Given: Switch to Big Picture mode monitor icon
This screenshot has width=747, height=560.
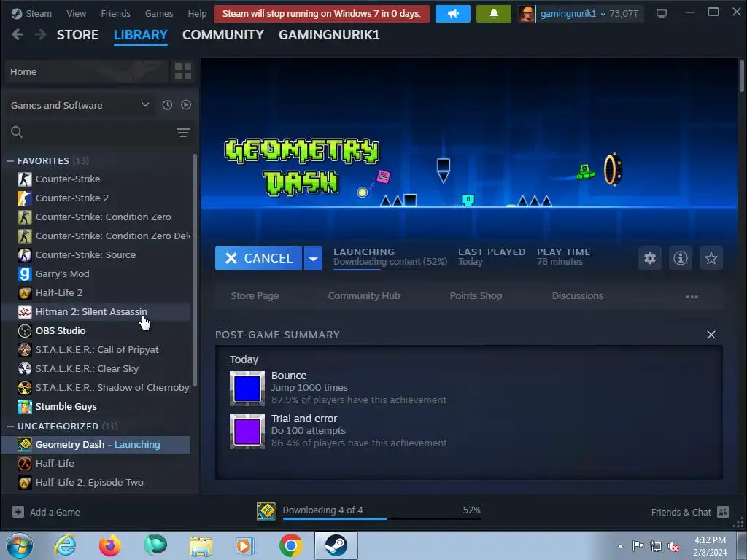Looking at the screenshot, I should (x=661, y=14).
